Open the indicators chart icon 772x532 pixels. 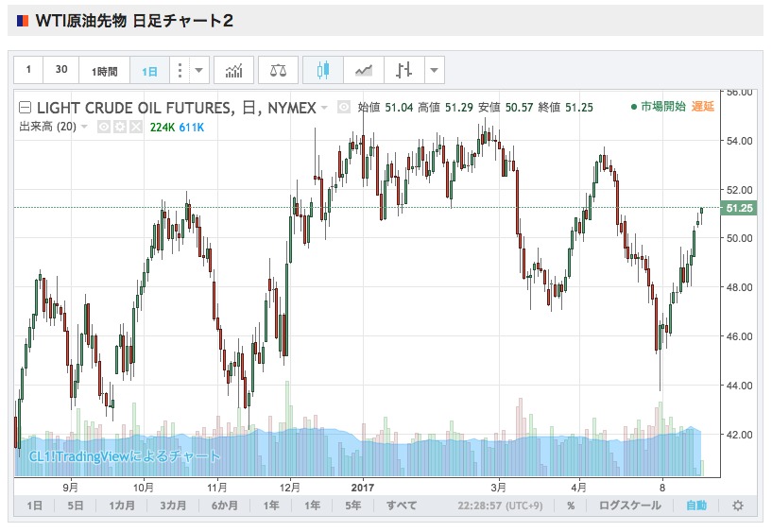(233, 70)
